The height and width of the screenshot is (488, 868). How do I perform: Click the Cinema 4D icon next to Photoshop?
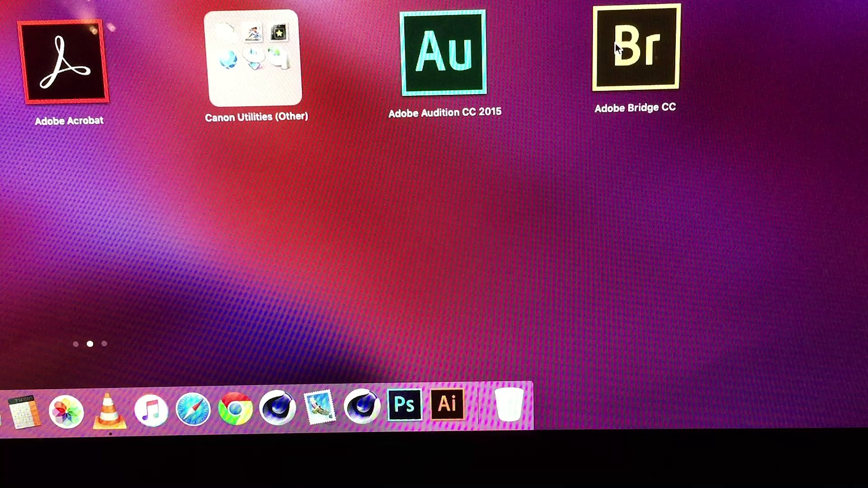[362, 406]
